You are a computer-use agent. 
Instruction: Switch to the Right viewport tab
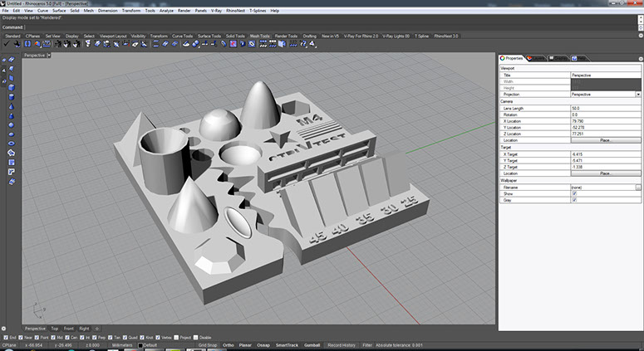(x=84, y=329)
